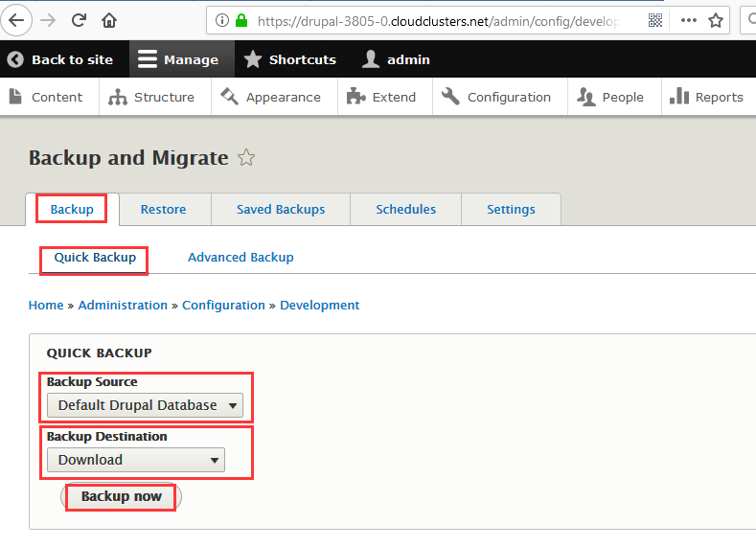This screenshot has width=756, height=547.
Task: Follow the Administration breadcrumb link
Action: tap(123, 305)
